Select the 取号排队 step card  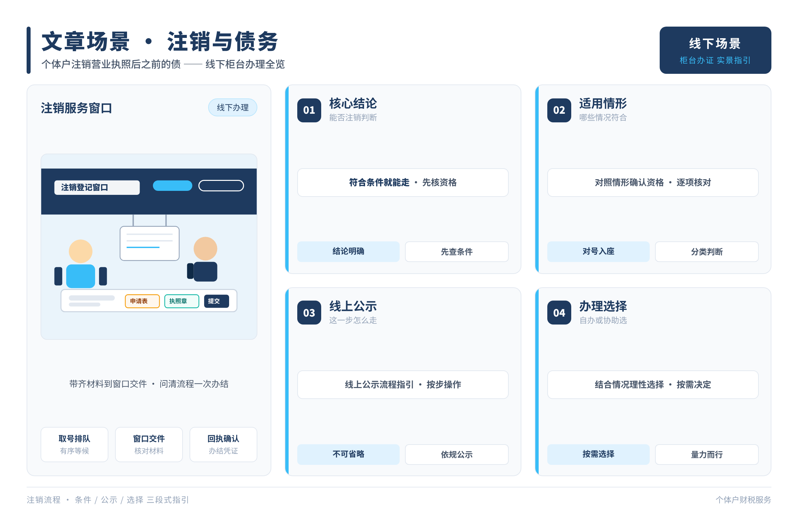(x=74, y=445)
